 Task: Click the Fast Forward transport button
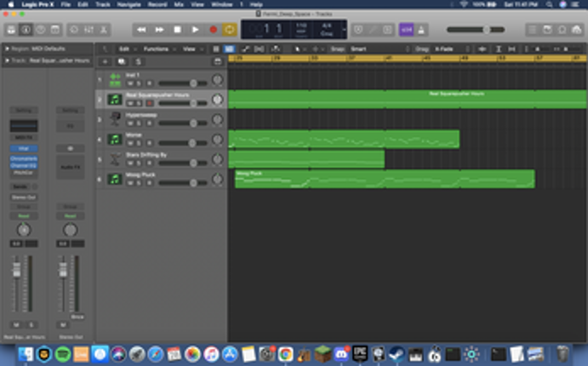pyautogui.click(x=159, y=30)
